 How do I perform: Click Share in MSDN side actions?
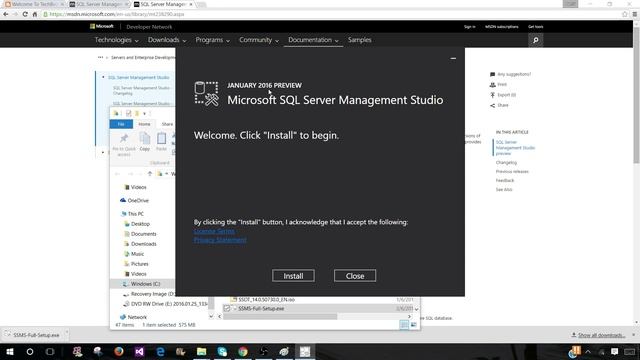[x=499, y=105]
